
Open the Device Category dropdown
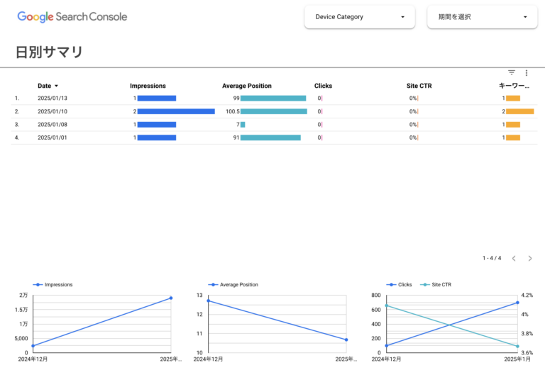(x=360, y=17)
